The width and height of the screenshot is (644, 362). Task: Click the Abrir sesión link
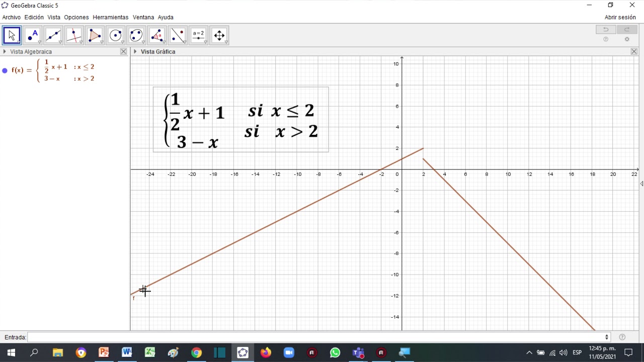620,17
